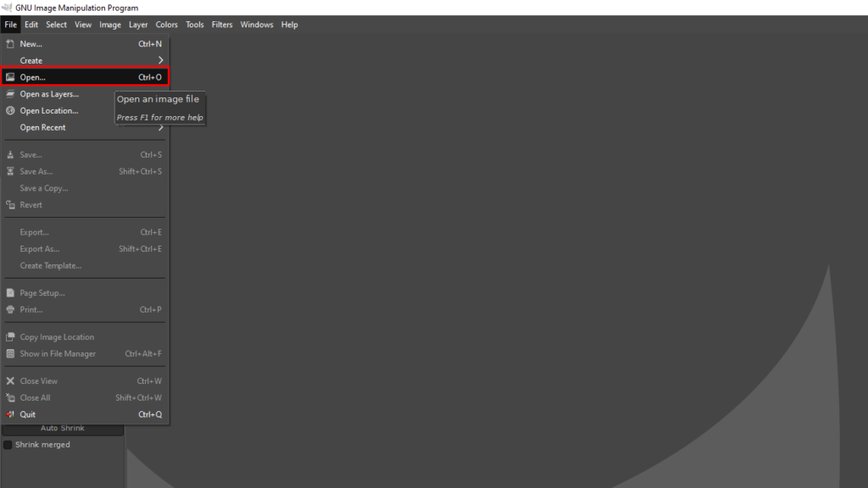
Task: Open the Windows menu
Action: tap(256, 25)
